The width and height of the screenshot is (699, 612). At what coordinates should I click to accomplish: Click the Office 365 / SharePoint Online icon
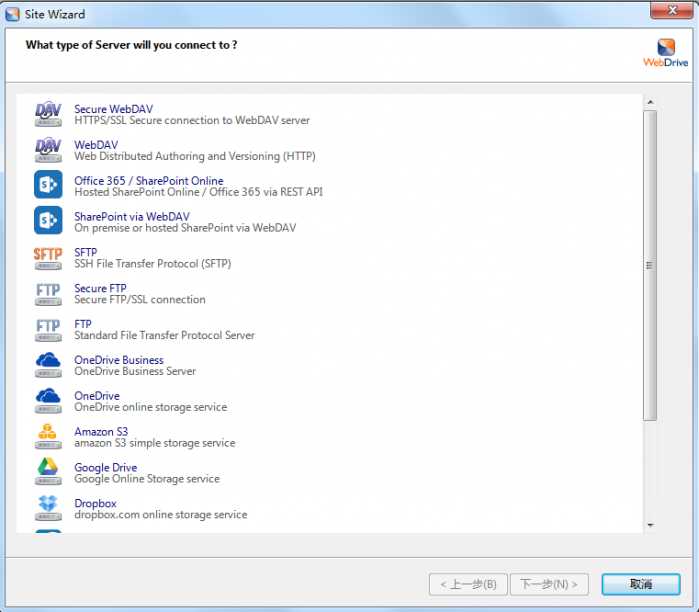[48, 185]
